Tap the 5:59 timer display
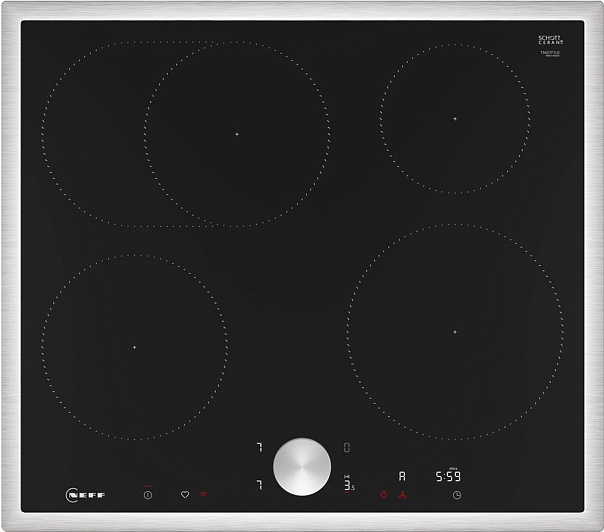The width and height of the screenshot is (604, 532). coord(447,478)
